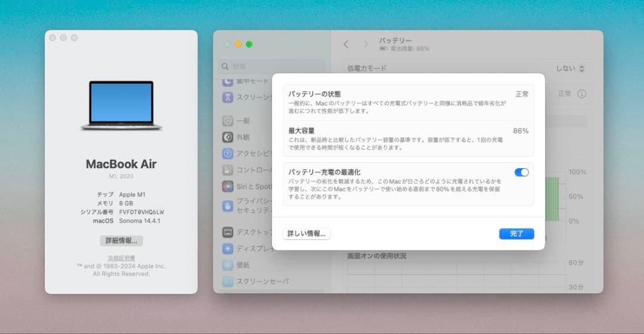Screen dimensions: 644x334
Task: Select デスクトップとDock in the sidebar
Action: (x=246, y=232)
